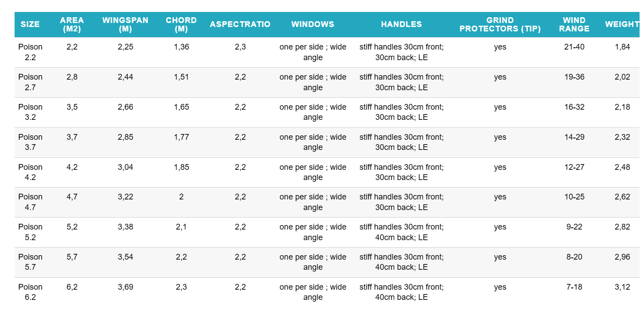Click the weight value 3,12
This screenshot has width=644, height=314.
(622, 287)
